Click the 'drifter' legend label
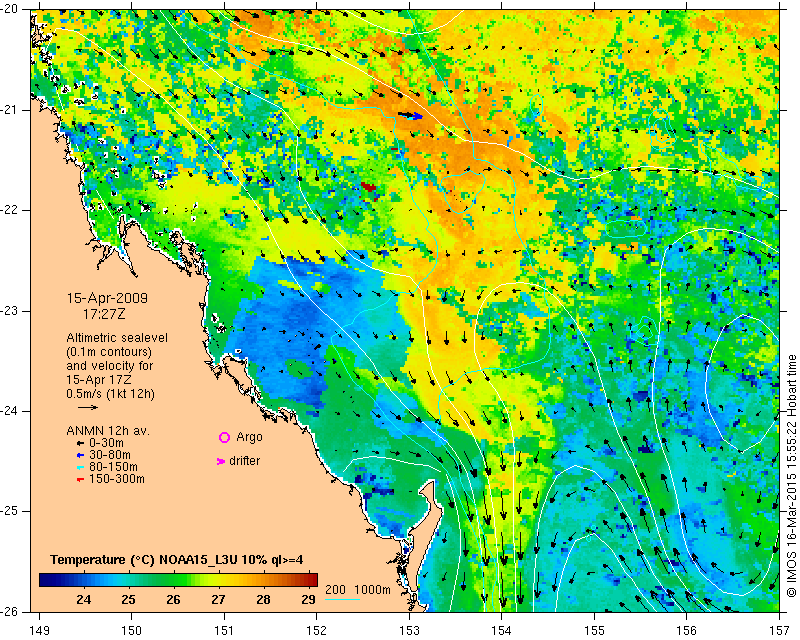Image resolution: width=800 pixels, height=640 pixels. point(244,461)
